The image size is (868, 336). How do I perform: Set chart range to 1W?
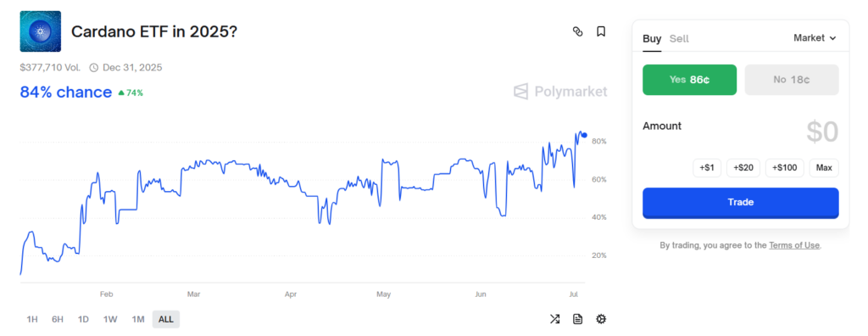(110, 319)
